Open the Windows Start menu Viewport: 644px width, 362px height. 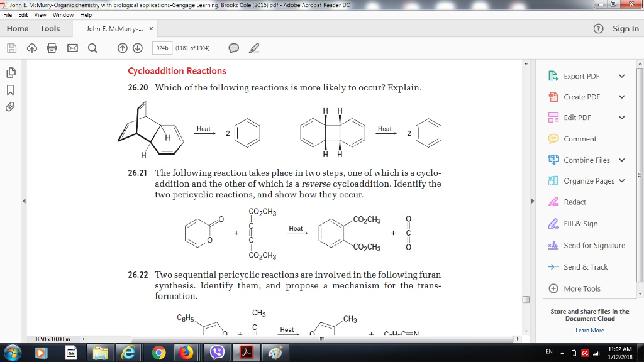(x=13, y=353)
